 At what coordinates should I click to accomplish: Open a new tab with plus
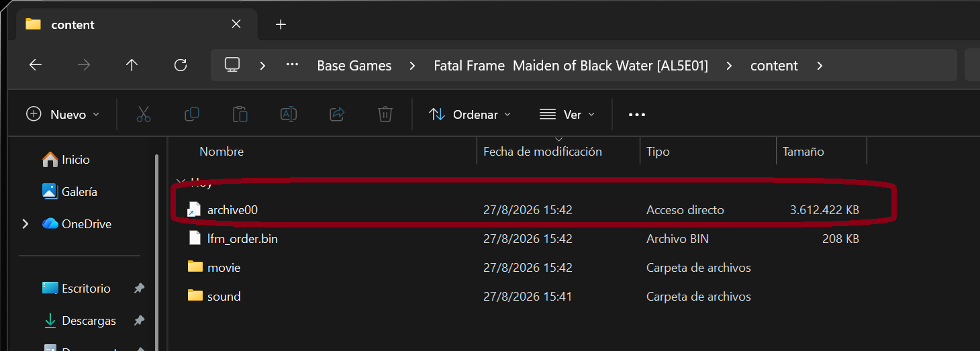point(281,25)
